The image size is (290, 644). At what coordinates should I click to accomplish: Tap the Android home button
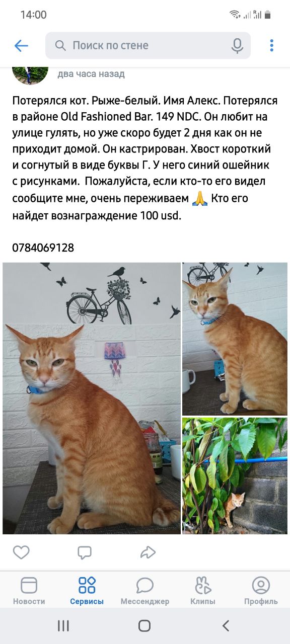(144, 625)
